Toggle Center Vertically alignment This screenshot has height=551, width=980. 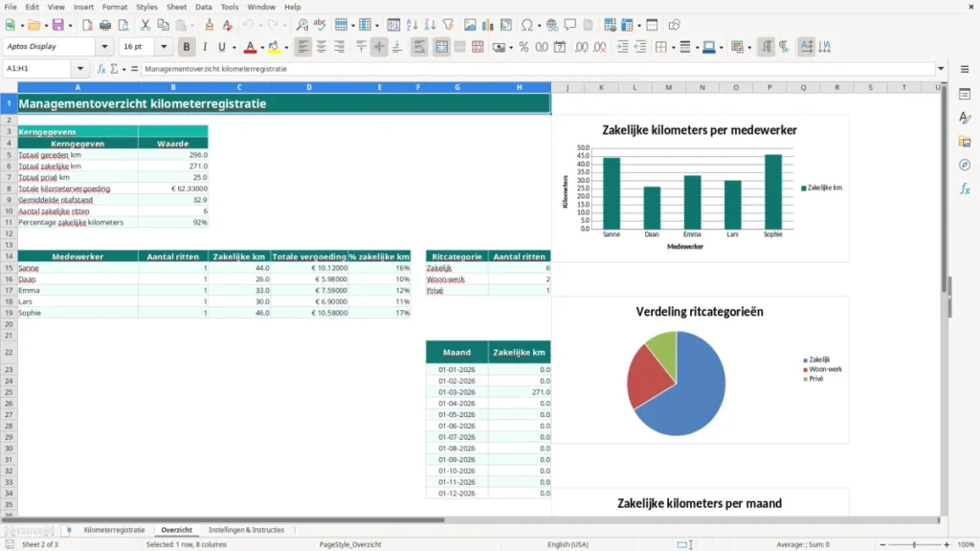[x=379, y=47]
